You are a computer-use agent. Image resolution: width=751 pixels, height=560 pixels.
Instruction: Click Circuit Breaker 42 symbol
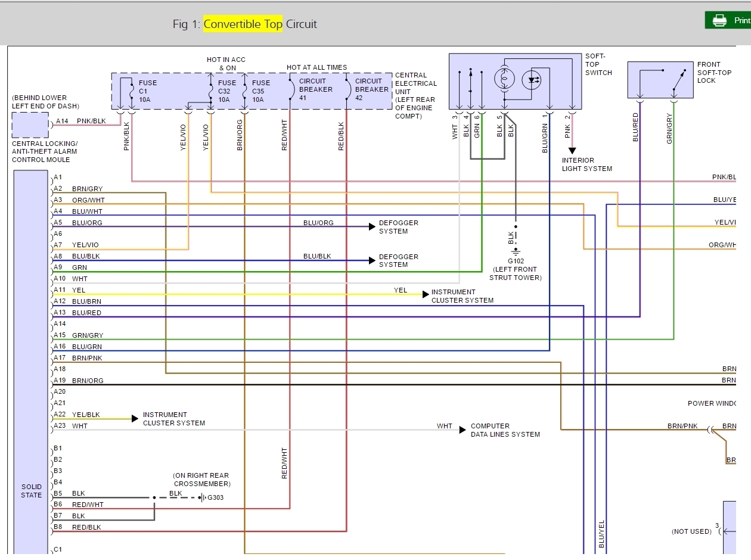point(347,90)
